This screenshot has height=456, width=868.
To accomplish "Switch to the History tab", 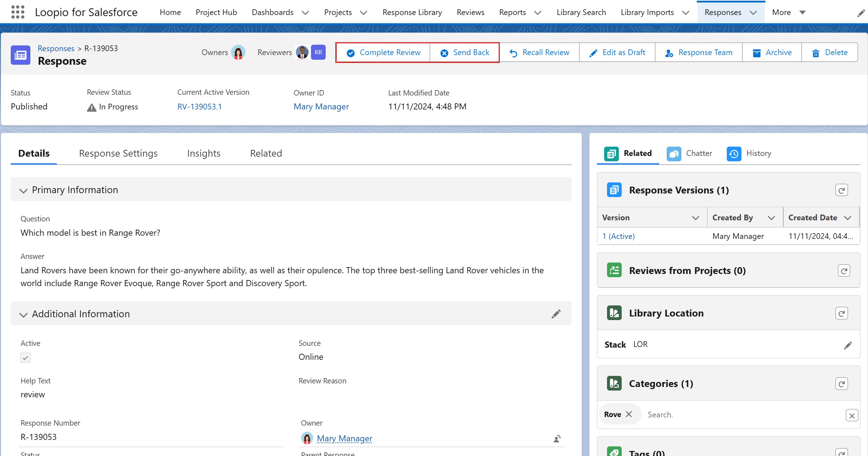I will tap(749, 153).
